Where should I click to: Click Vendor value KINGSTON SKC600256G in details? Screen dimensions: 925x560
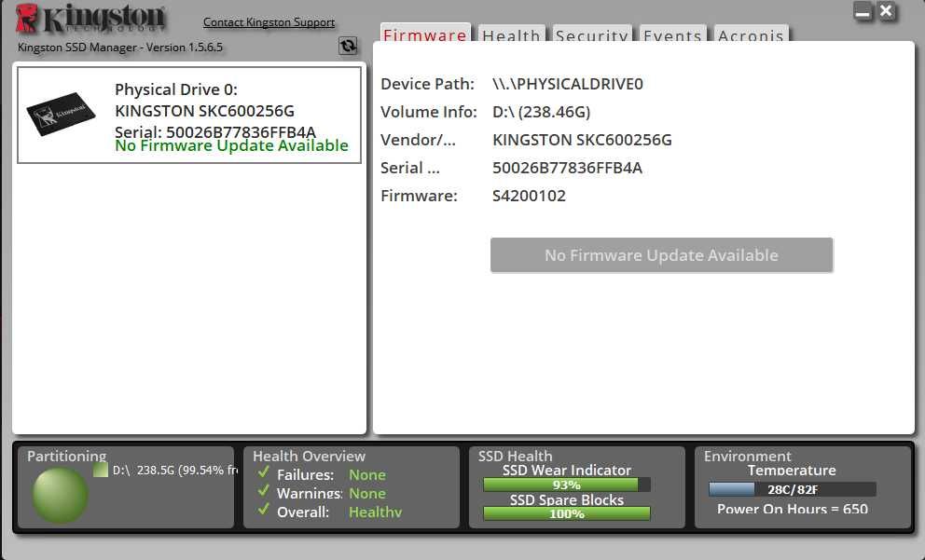[582, 140]
